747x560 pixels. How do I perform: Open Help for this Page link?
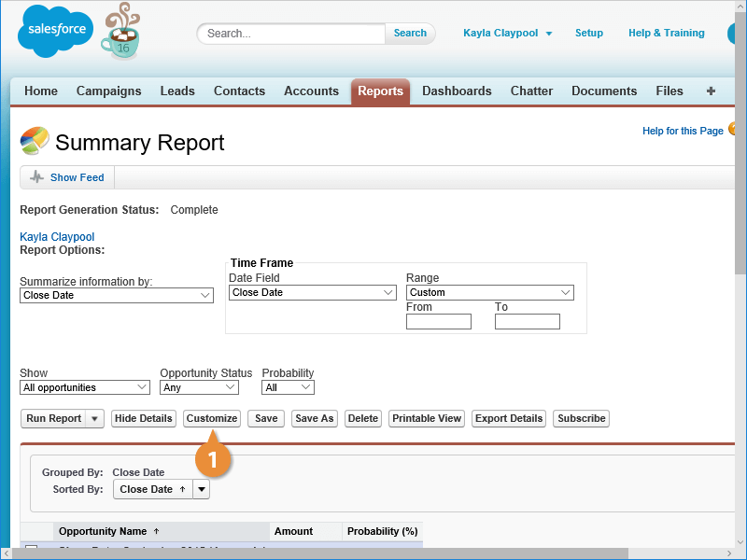click(x=683, y=131)
